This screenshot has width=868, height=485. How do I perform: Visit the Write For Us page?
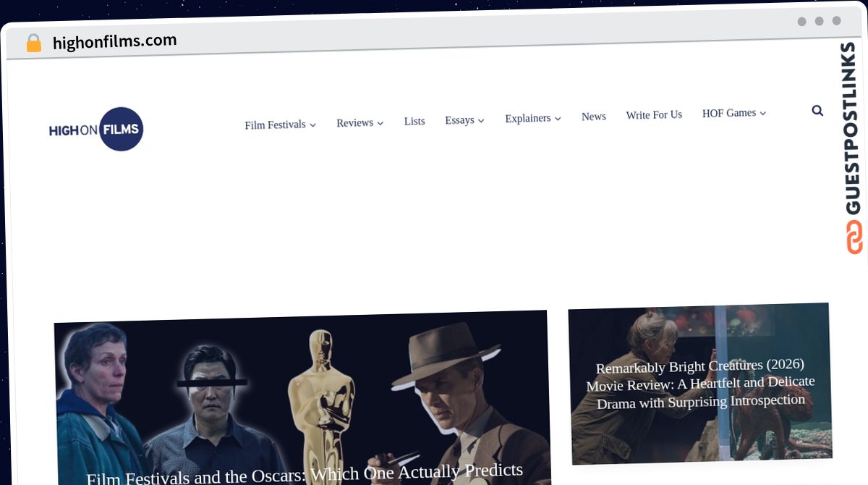[x=654, y=114]
